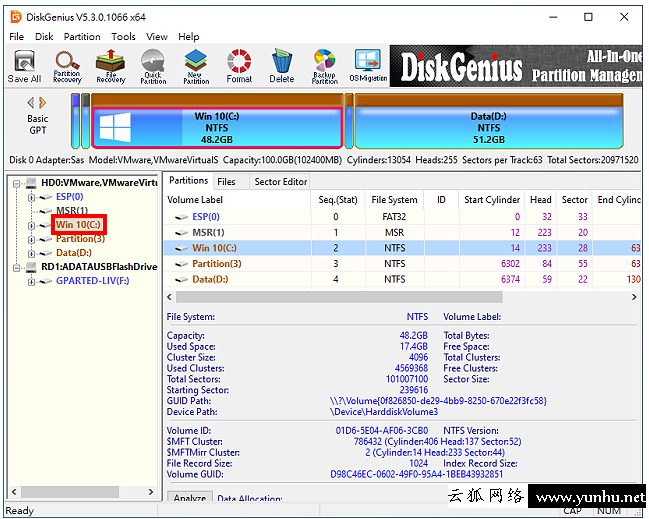The width and height of the screenshot is (649, 519).
Task: Click partition table scrollbar right arrow
Action: [634, 297]
